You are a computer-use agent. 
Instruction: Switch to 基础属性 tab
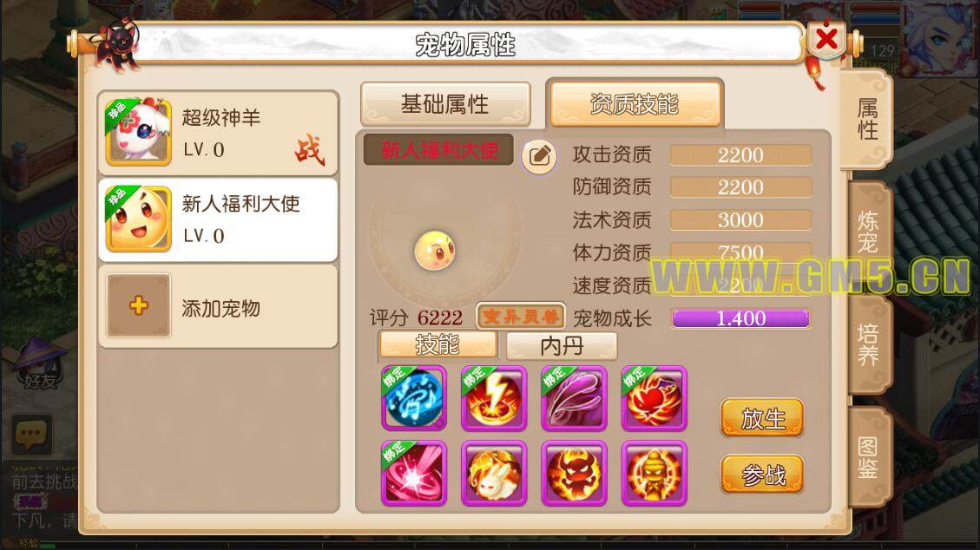445,104
